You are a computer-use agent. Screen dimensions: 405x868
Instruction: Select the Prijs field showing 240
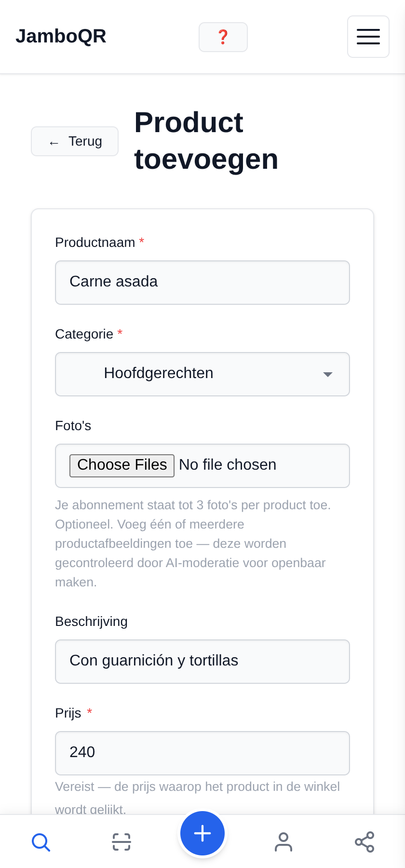point(202,753)
